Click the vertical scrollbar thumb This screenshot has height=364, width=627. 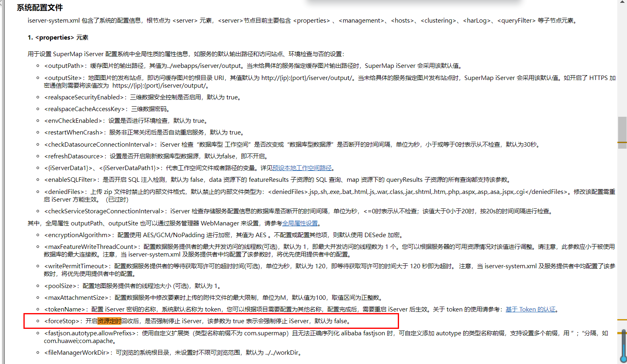[622, 133]
